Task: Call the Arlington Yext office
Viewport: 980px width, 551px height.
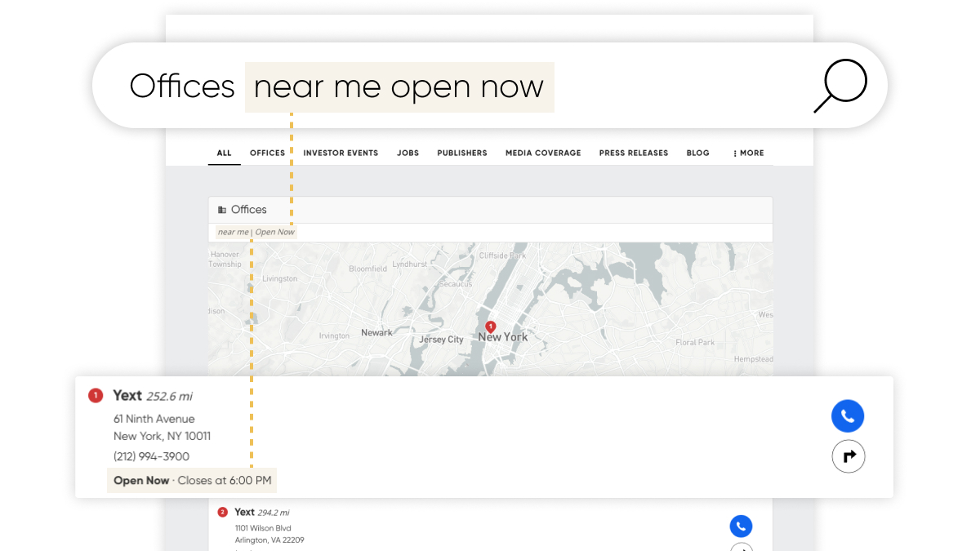Action: (741, 527)
